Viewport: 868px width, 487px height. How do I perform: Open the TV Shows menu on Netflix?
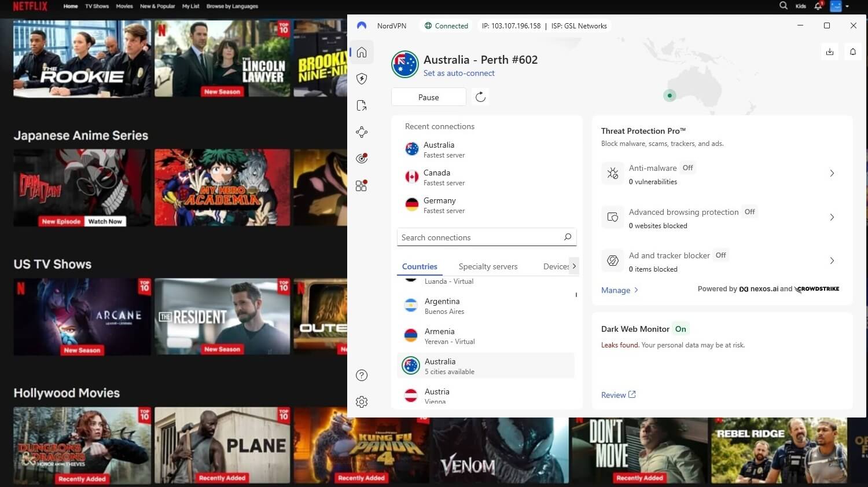pos(97,6)
